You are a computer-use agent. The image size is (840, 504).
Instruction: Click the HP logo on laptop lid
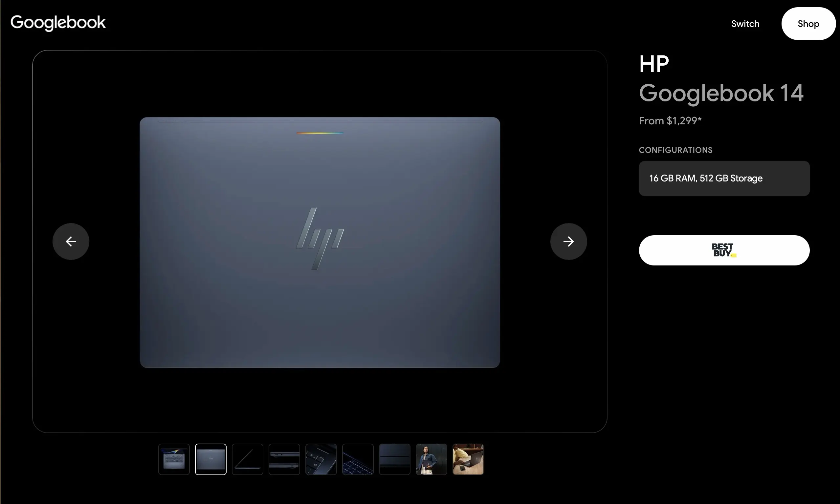[320, 239]
